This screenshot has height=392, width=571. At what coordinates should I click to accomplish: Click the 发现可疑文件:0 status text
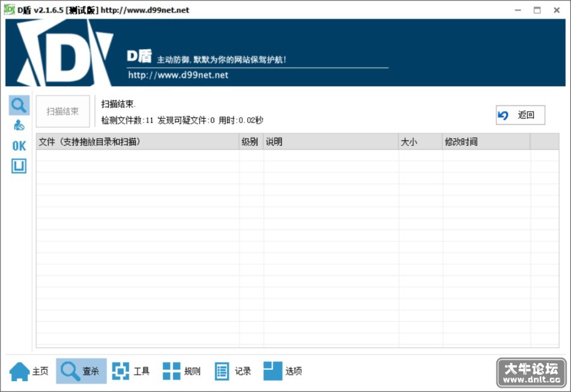click(x=186, y=121)
